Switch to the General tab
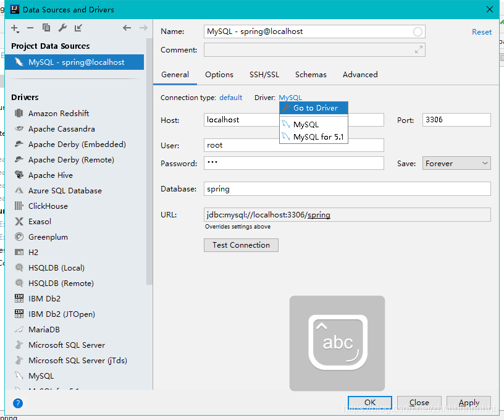Screen dimensions: 504x420 175,75
